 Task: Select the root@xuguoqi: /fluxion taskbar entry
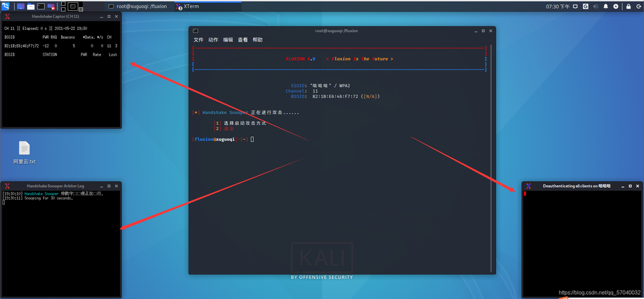pos(137,6)
